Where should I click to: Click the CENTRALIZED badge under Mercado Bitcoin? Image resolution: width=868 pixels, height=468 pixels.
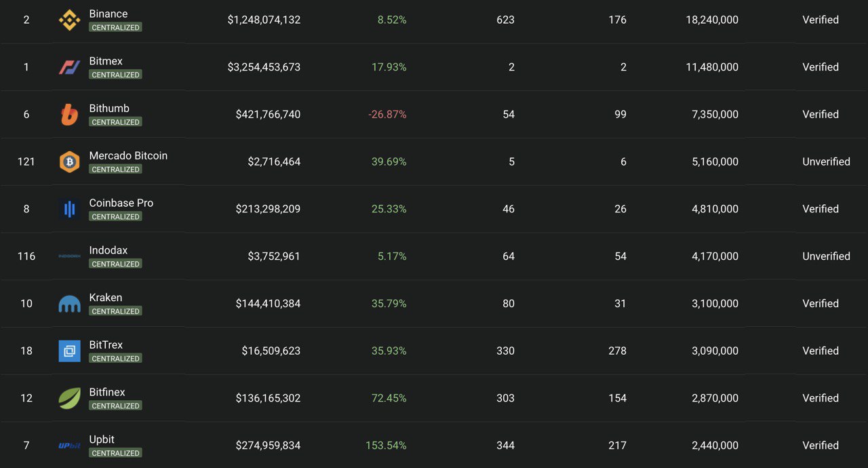pyautogui.click(x=115, y=169)
